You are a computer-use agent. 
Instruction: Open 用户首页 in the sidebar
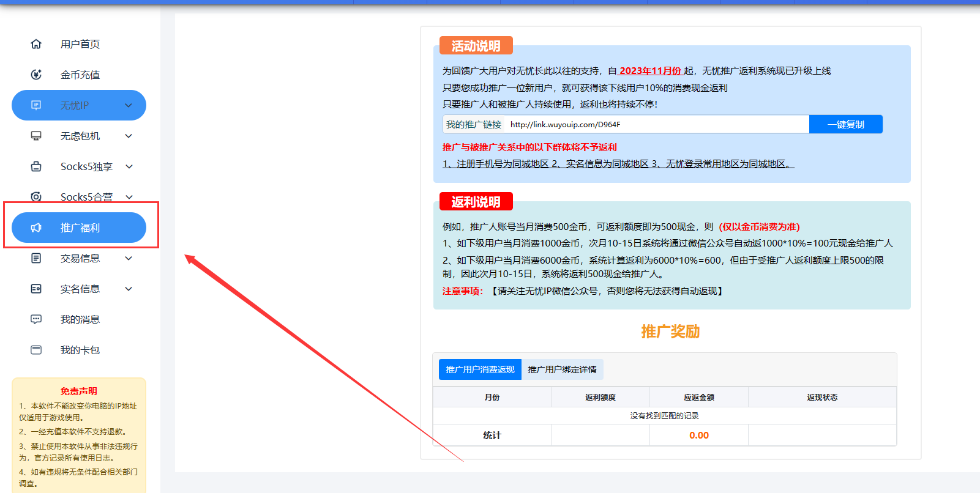pyautogui.click(x=79, y=44)
